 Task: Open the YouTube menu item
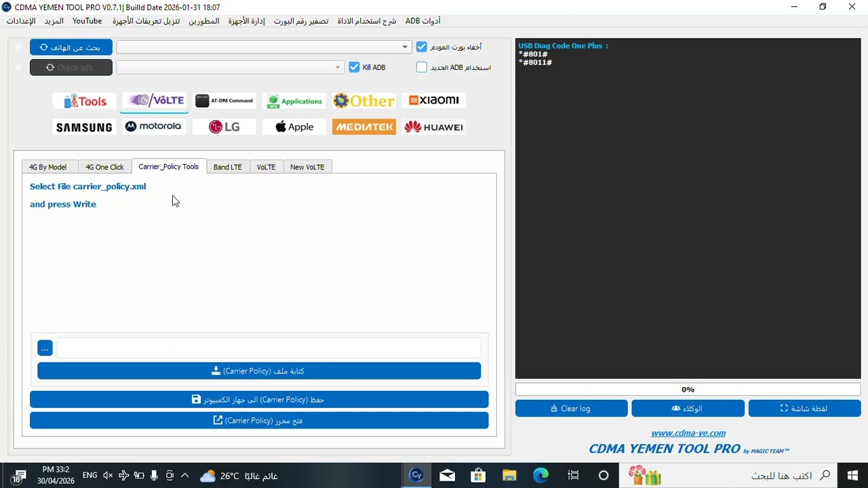pyautogui.click(x=87, y=21)
